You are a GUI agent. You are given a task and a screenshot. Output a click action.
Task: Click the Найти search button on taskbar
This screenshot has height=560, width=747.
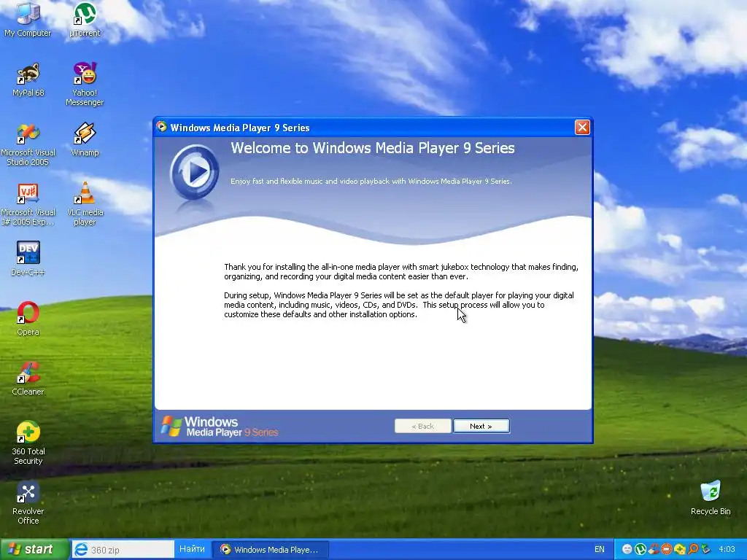click(192, 549)
